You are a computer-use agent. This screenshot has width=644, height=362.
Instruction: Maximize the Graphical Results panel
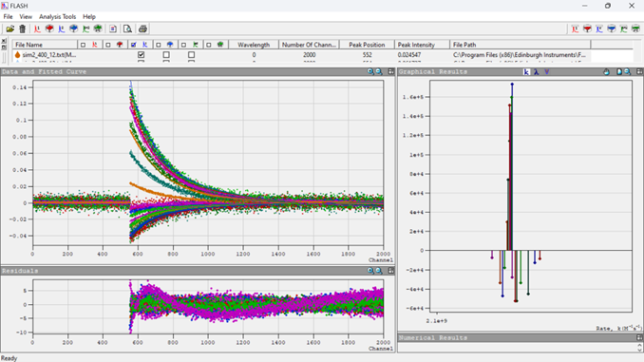coord(639,71)
